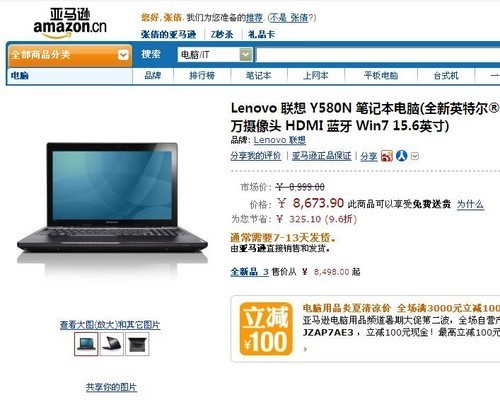
Task: Open the 全部商品分类 category dropdown
Action: tap(70, 55)
